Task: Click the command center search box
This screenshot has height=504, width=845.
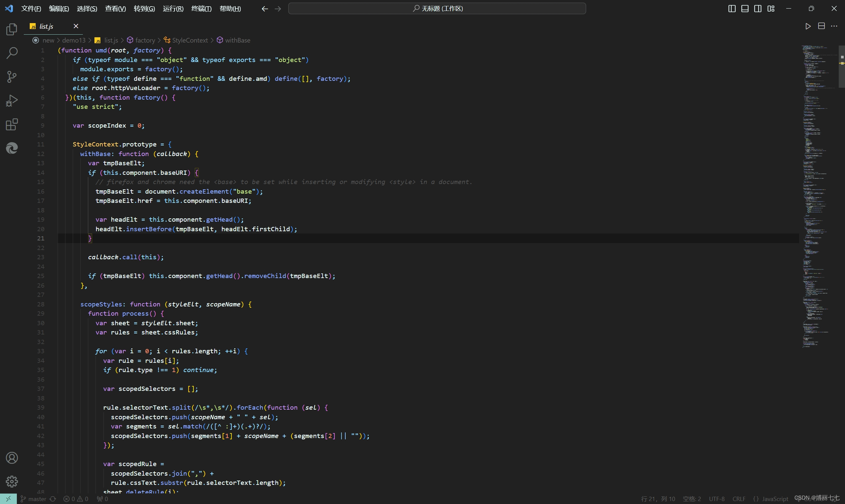Action: pos(437,9)
